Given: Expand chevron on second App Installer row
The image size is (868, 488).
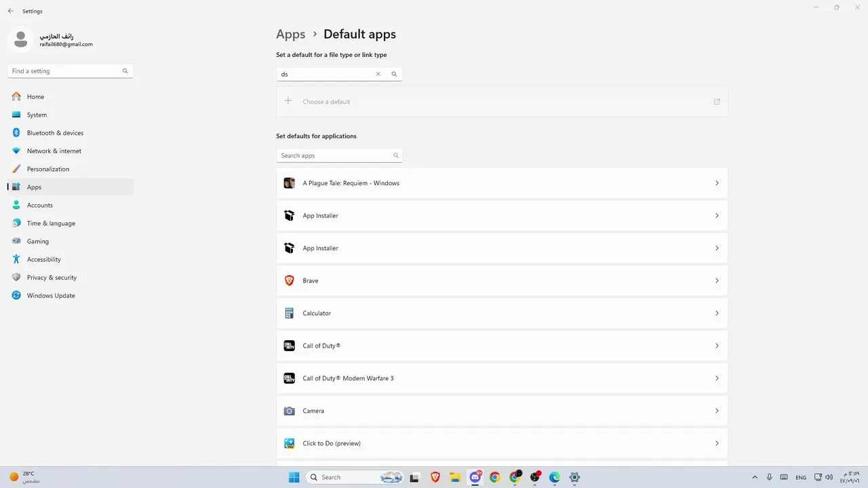Looking at the screenshot, I should click(717, 248).
